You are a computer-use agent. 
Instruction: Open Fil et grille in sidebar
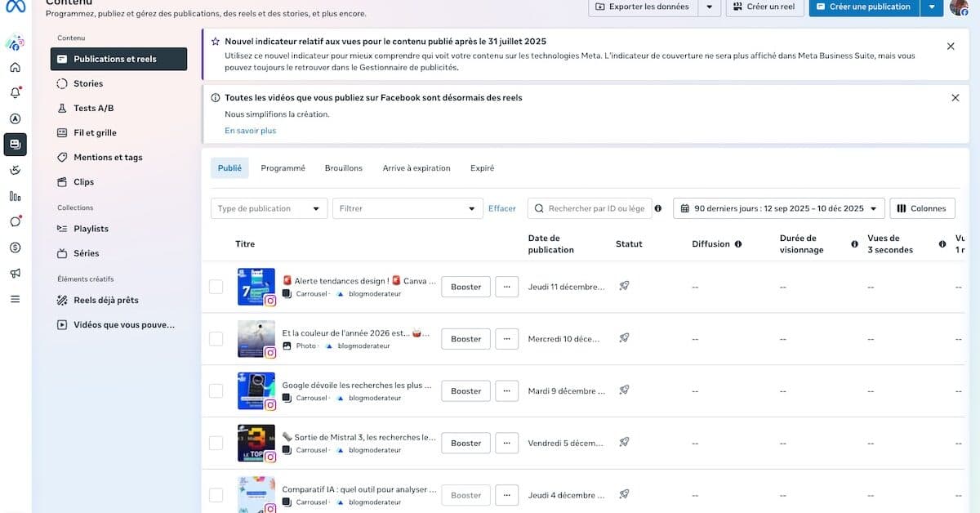[118, 132]
